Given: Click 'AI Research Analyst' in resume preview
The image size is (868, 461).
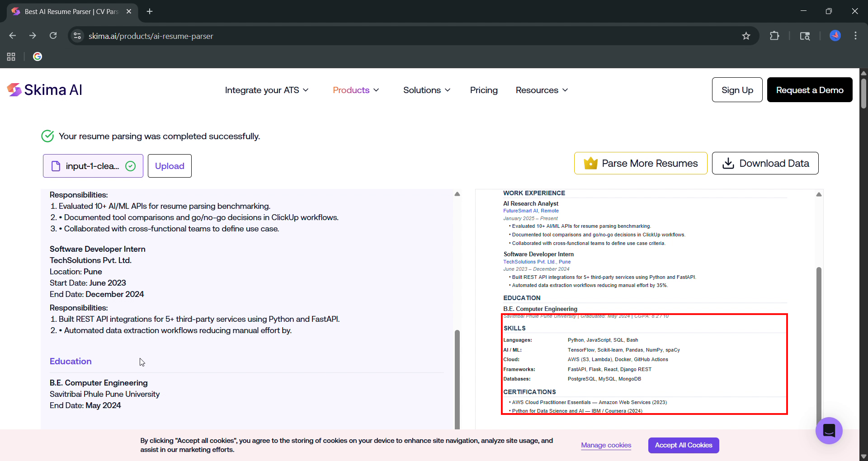Looking at the screenshot, I should (531, 203).
